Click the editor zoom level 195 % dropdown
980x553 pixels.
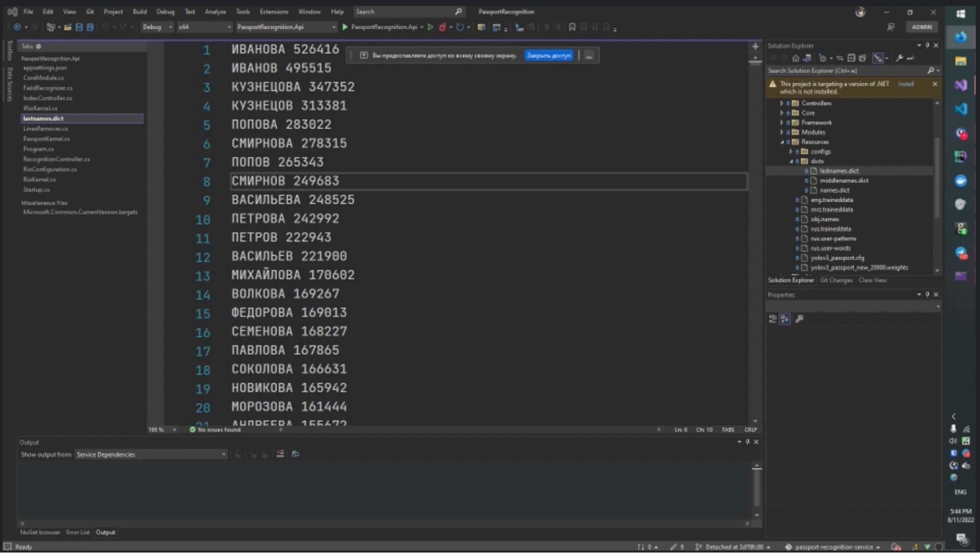pos(162,430)
